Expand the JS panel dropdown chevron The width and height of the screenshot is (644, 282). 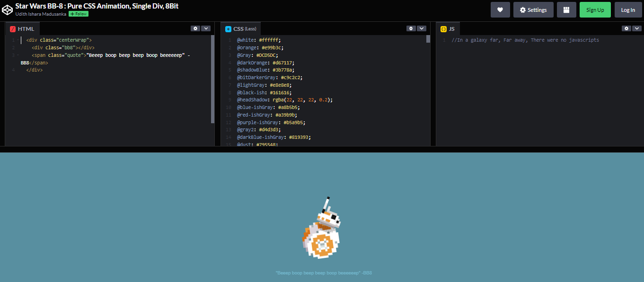(x=636, y=28)
